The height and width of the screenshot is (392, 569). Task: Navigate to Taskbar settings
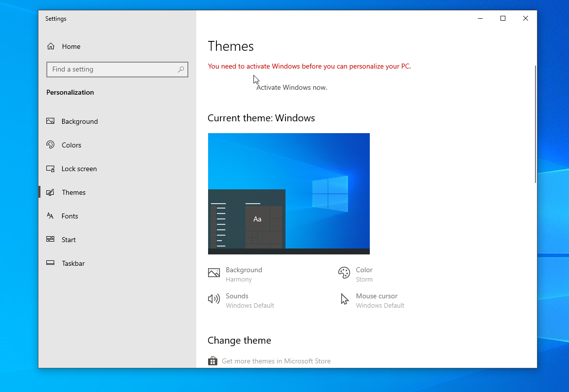(x=117, y=263)
